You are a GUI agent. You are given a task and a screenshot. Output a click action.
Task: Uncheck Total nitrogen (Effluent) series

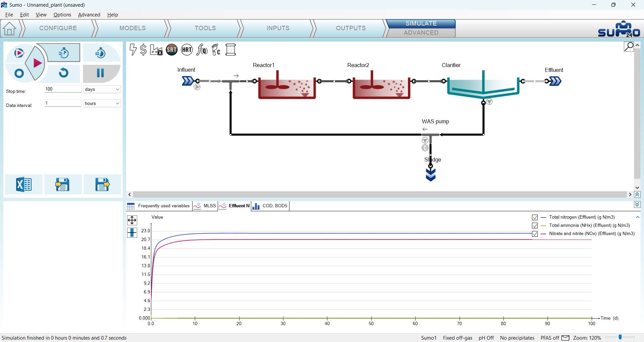[535, 217]
